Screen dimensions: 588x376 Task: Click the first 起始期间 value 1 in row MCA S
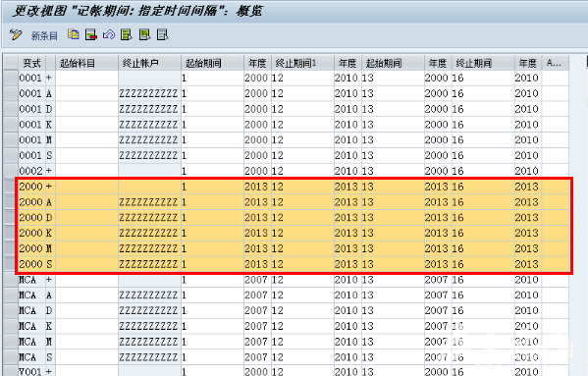(x=212, y=357)
